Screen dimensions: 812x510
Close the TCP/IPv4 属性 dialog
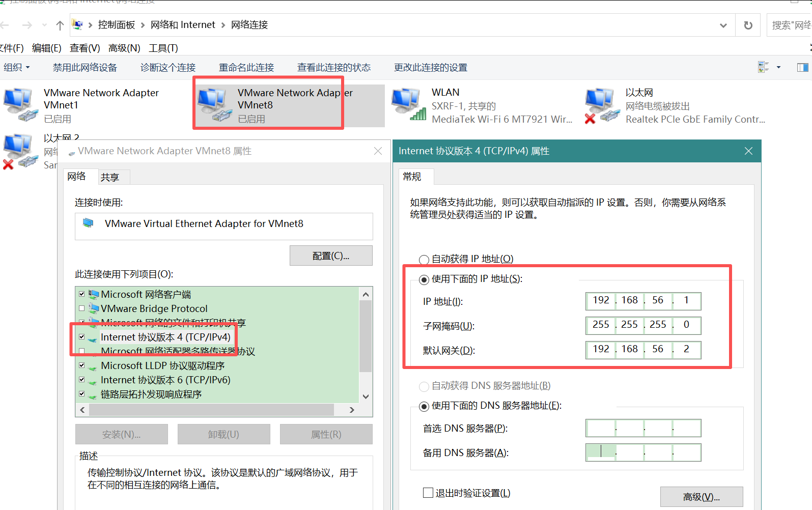click(748, 151)
